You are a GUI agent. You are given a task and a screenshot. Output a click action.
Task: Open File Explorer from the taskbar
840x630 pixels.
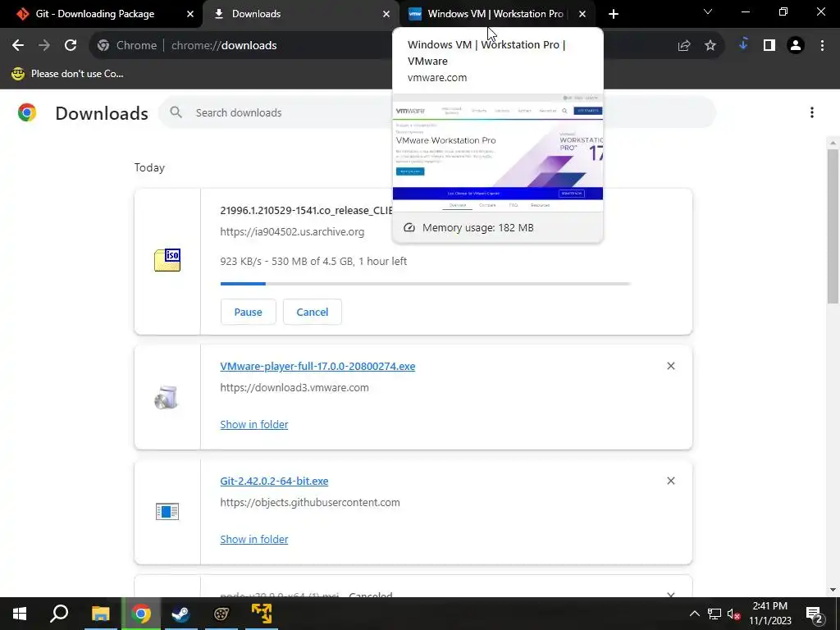pos(100,614)
